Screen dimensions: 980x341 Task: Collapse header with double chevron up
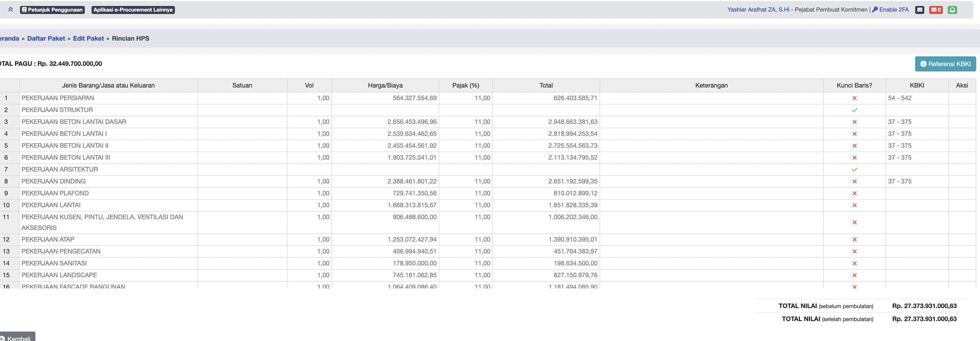[x=11, y=9]
